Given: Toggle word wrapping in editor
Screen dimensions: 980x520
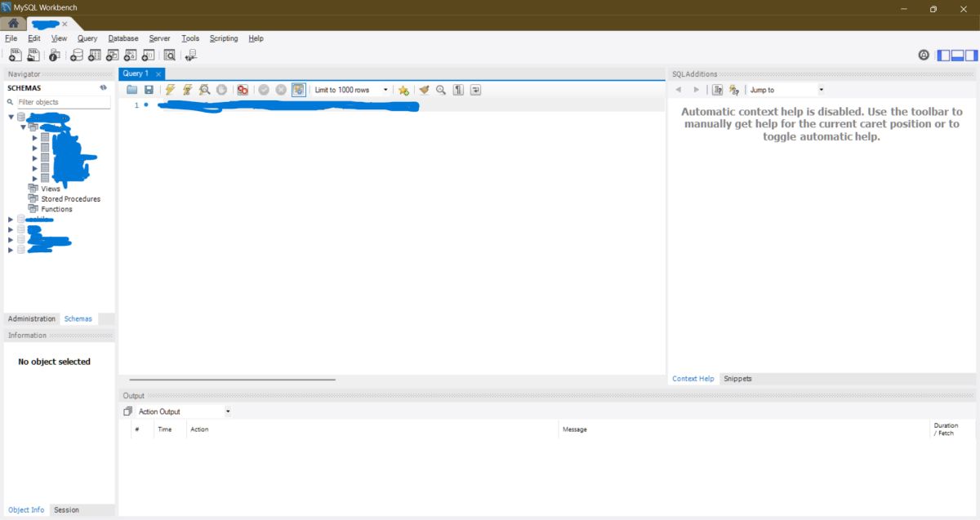Looking at the screenshot, I should point(475,90).
